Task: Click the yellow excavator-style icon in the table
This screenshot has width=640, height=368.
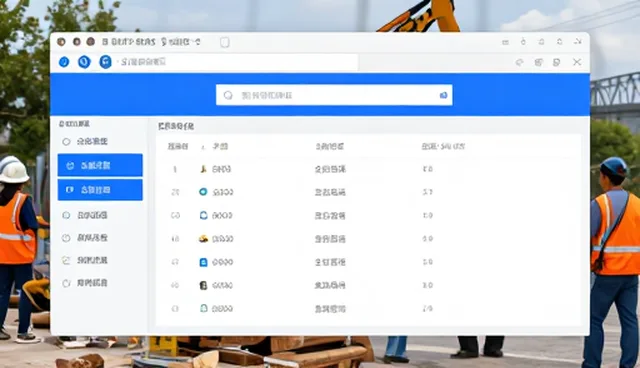Action: (x=203, y=239)
